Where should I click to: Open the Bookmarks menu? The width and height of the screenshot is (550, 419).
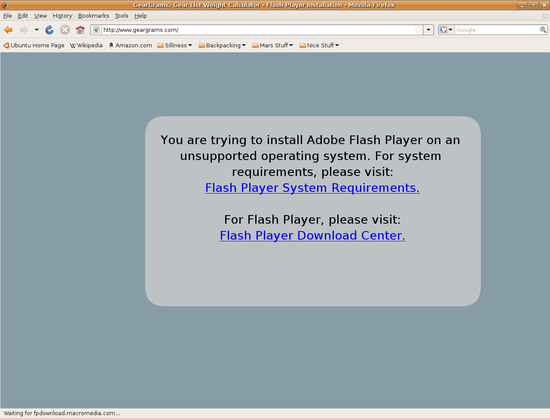point(93,16)
